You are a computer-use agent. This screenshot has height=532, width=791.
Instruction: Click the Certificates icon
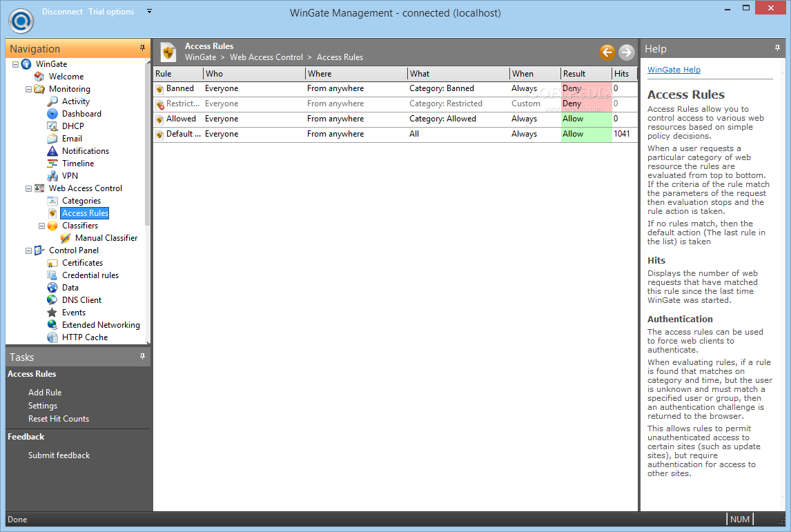(x=52, y=263)
